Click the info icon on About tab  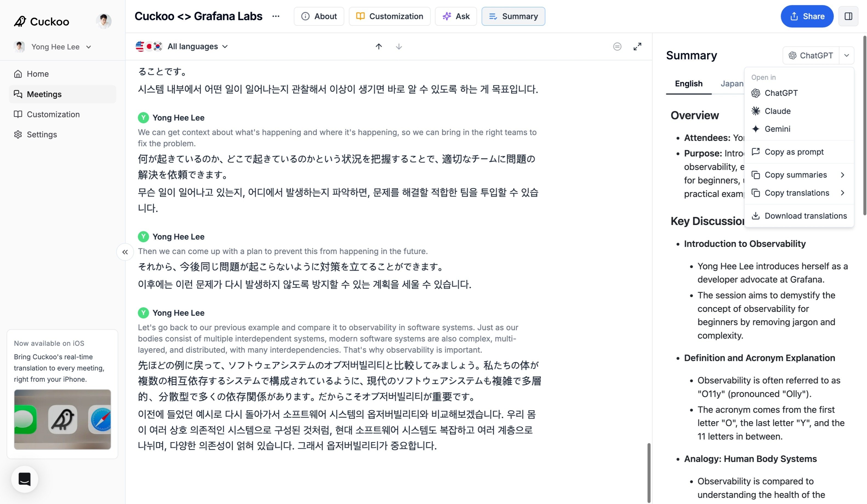305,16
